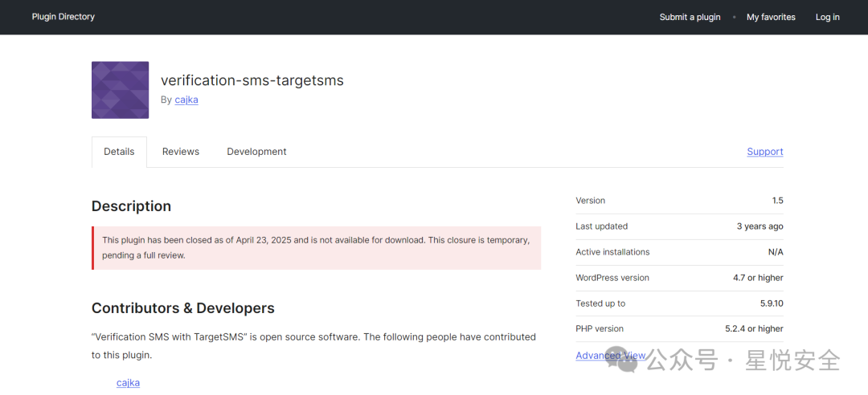Open contributor cajka link at bottom

tap(128, 383)
